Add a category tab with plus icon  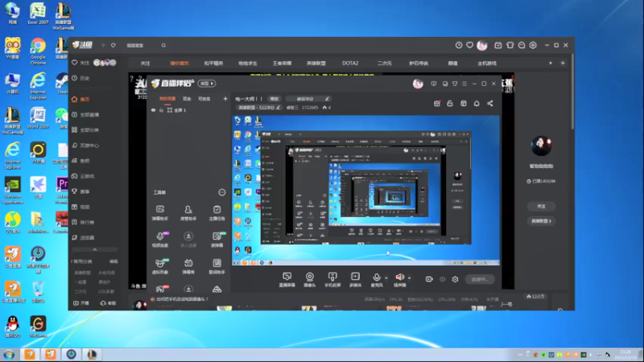tap(563, 64)
